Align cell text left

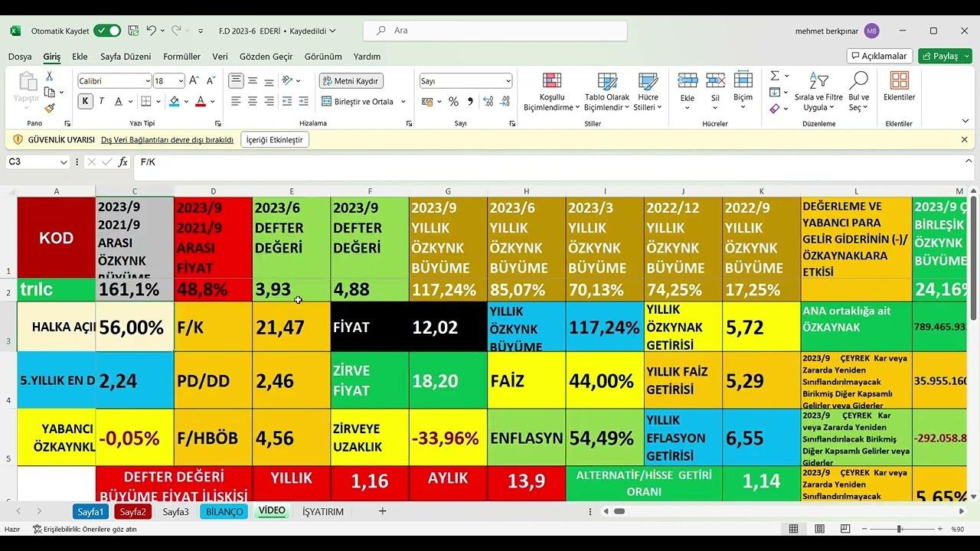tap(236, 101)
